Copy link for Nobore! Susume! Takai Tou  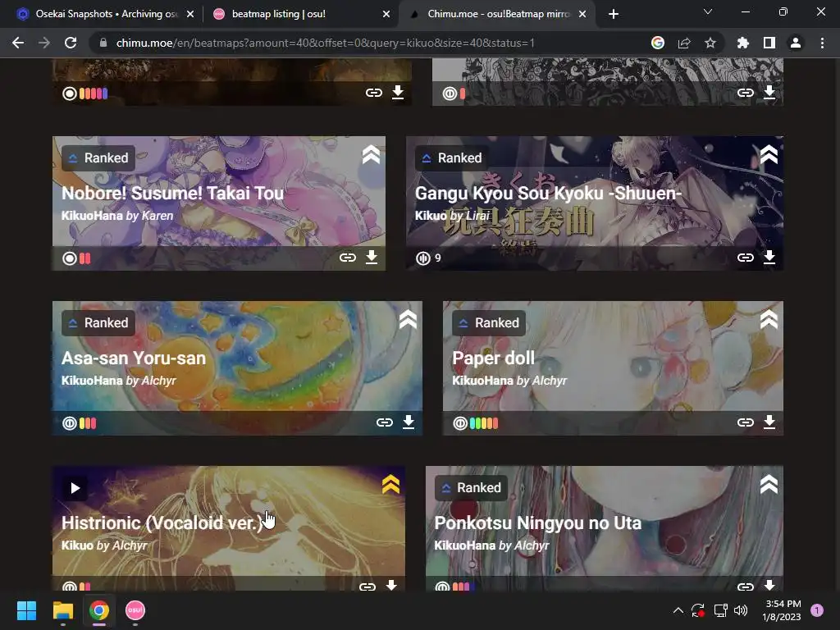[x=348, y=258]
